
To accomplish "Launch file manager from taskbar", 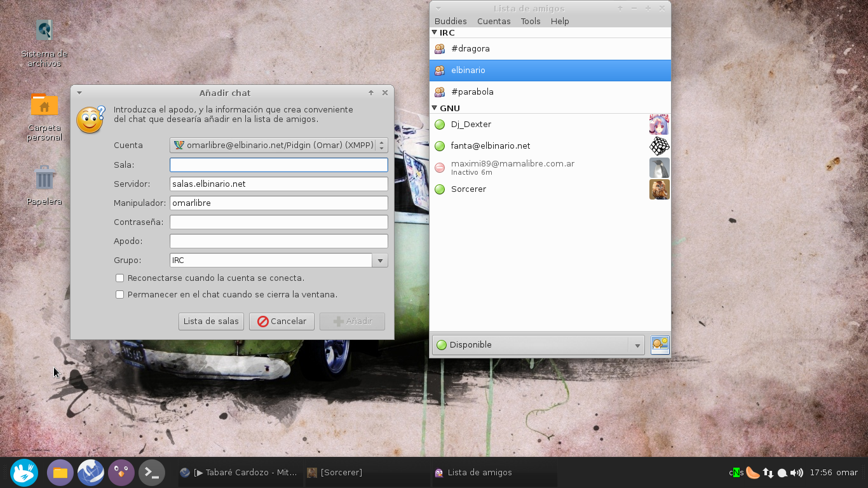I will click(x=60, y=473).
